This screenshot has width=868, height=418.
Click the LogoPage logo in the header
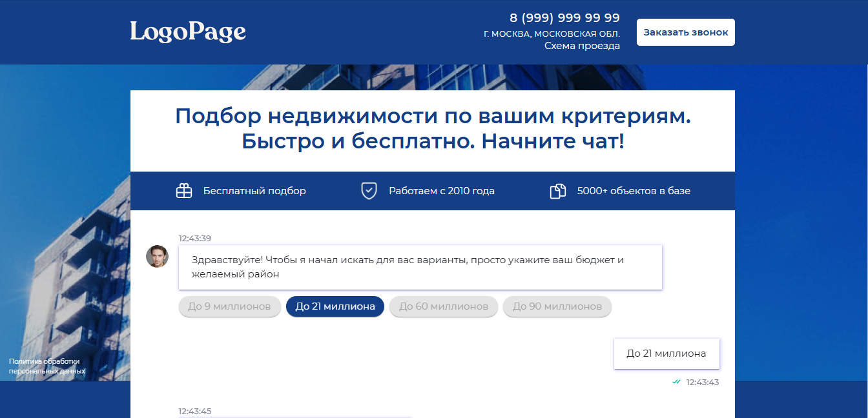(x=188, y=32)
